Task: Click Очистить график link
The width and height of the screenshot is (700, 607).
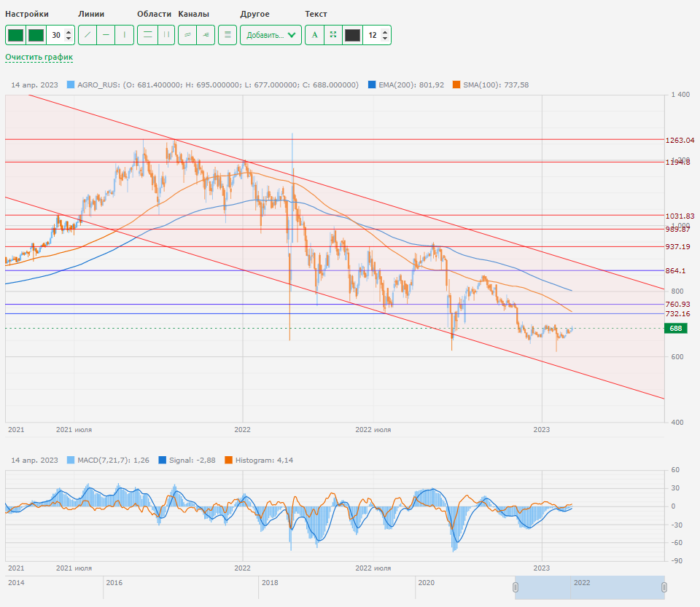Action: [39, 57]
